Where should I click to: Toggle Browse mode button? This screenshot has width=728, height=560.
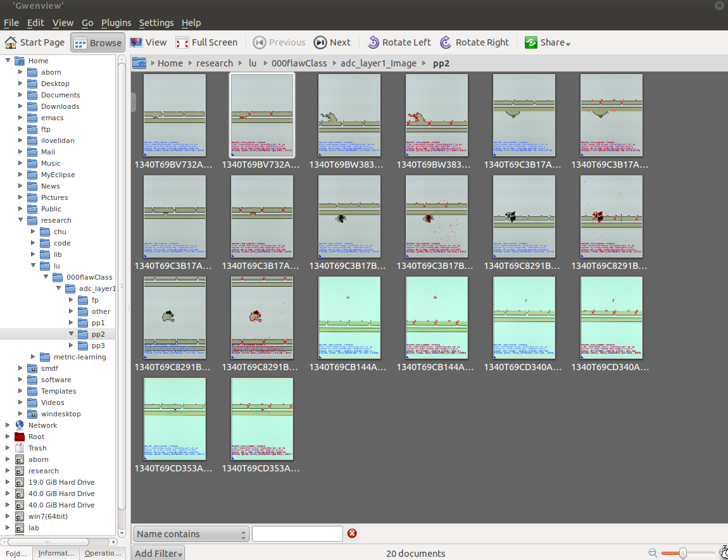pyautogui.click(x=97, y=42)
